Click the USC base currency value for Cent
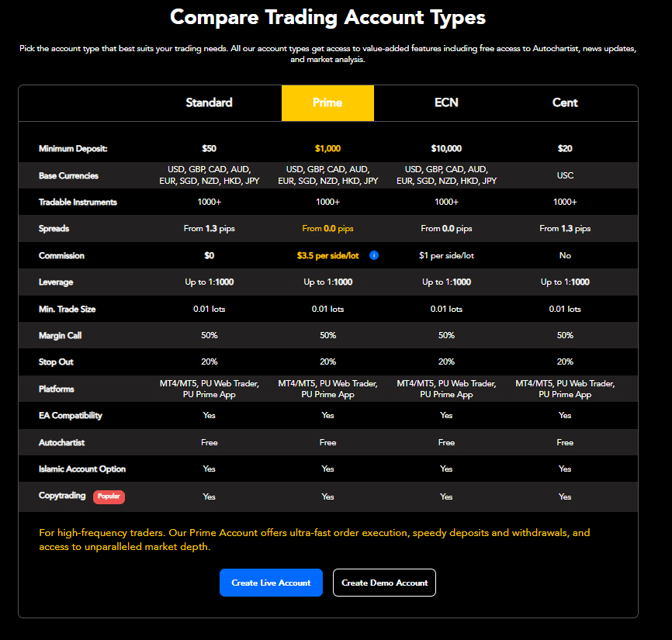This screenshot has width=672, height=640. point(565,175)
